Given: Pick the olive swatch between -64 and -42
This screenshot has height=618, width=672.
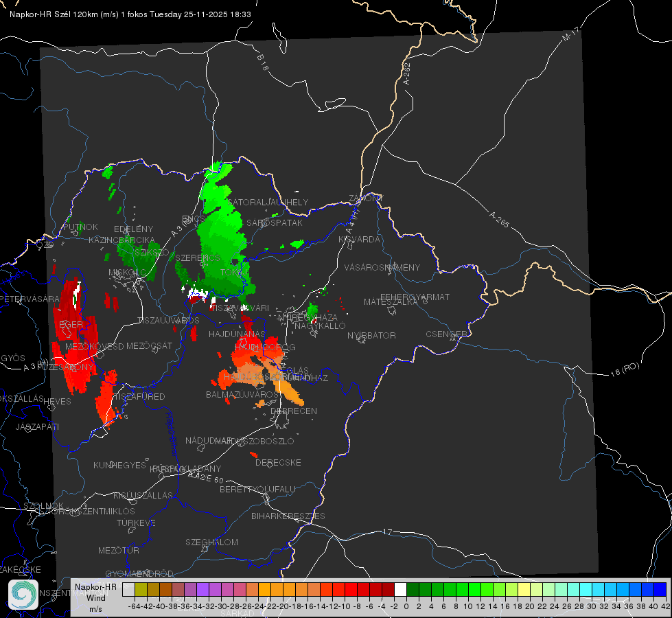Looking at the screenshot, I should tap(141, 590).
